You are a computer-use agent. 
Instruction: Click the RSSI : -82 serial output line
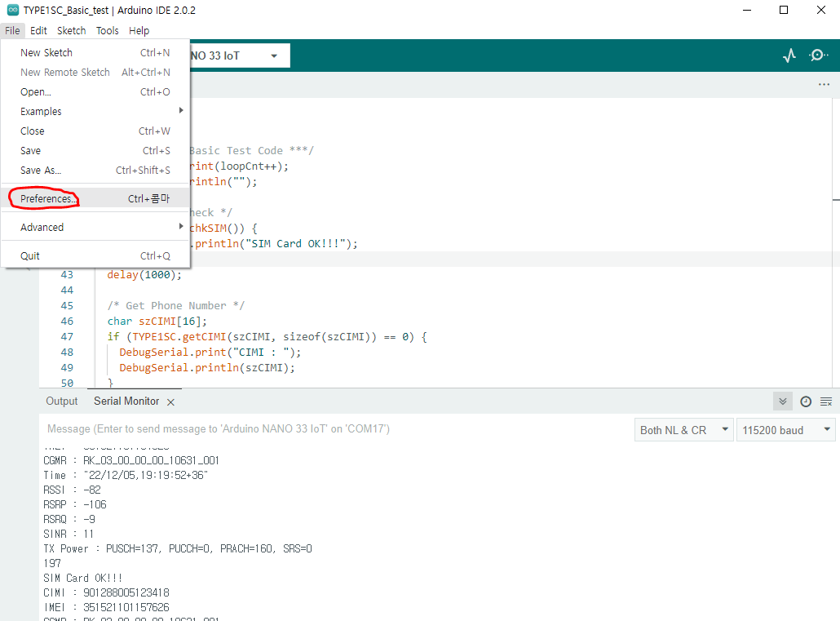click(x=72, y=490)
